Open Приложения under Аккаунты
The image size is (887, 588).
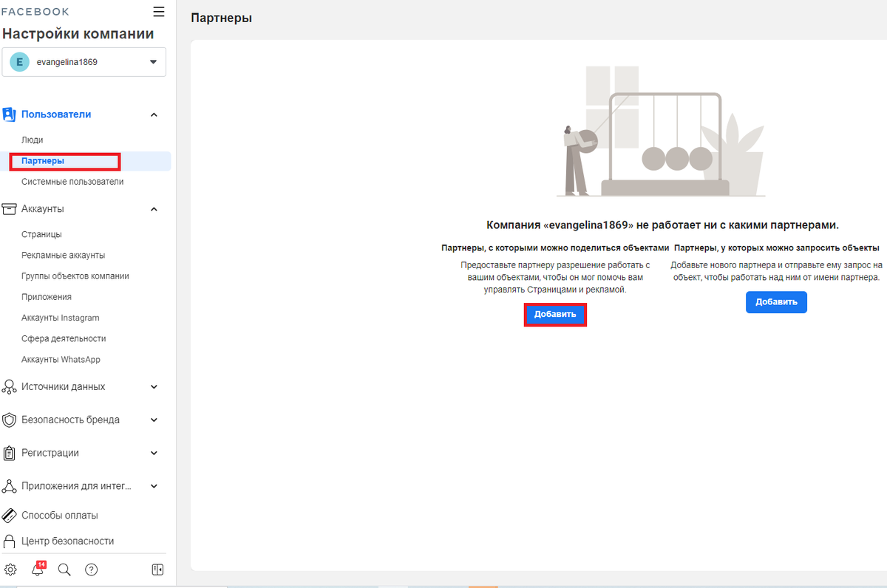click(x=47, y=296)
